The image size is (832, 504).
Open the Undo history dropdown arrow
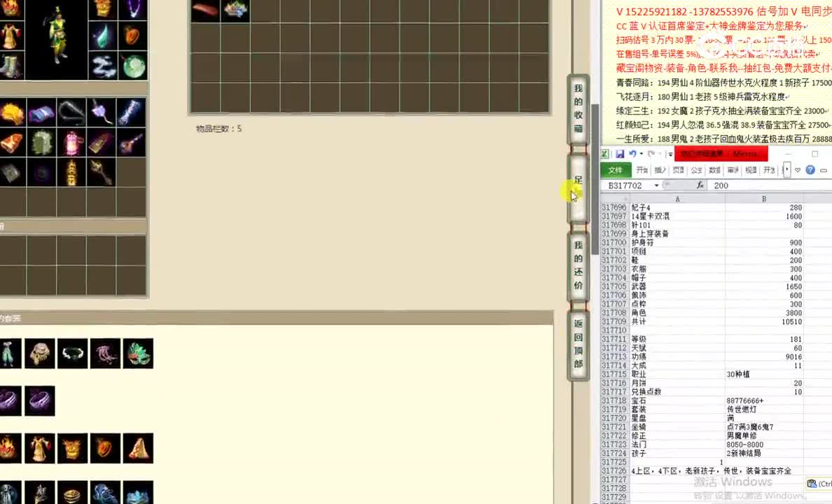click(641, 153)
